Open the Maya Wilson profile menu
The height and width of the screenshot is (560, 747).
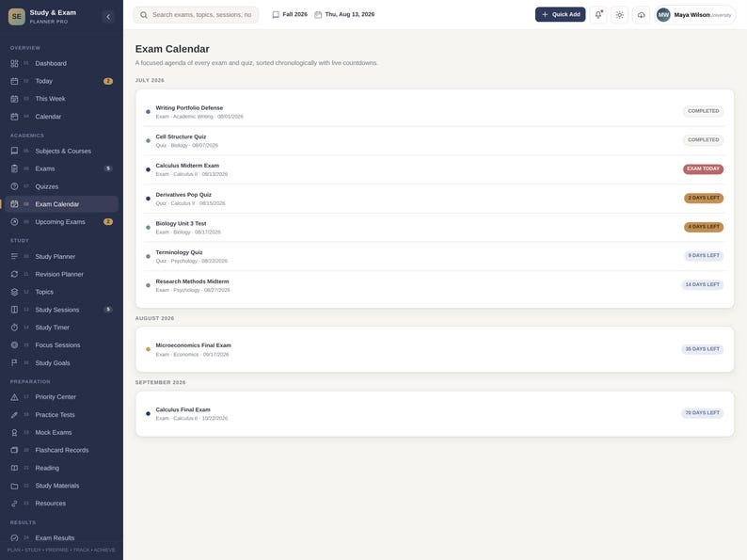point(695,15)
